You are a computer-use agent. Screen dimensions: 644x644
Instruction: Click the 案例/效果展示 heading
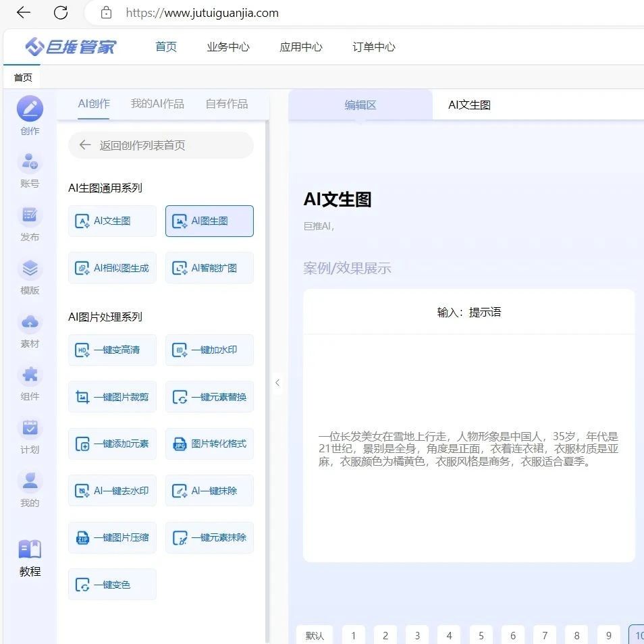pos(347,268)
